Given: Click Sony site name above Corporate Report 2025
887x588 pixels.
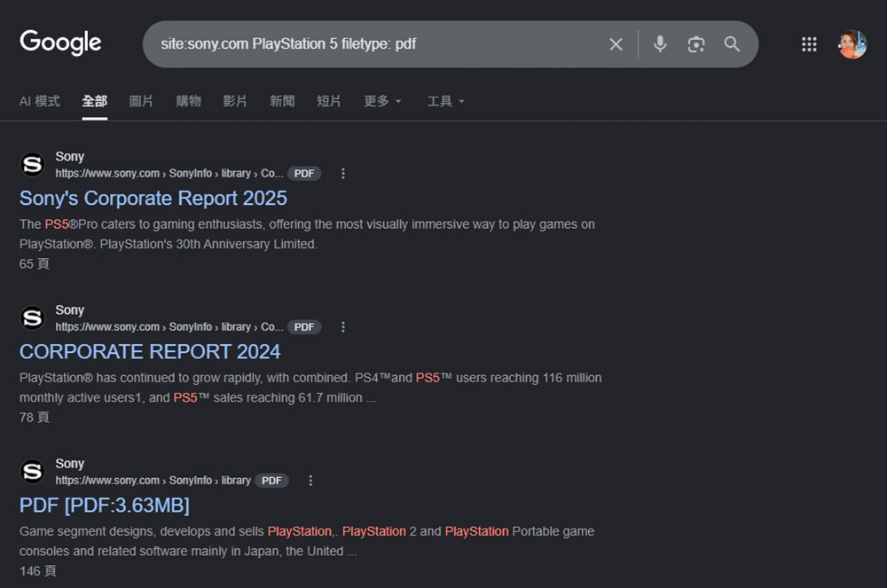Looking at the screenshot, I should (x=69, y=157).
